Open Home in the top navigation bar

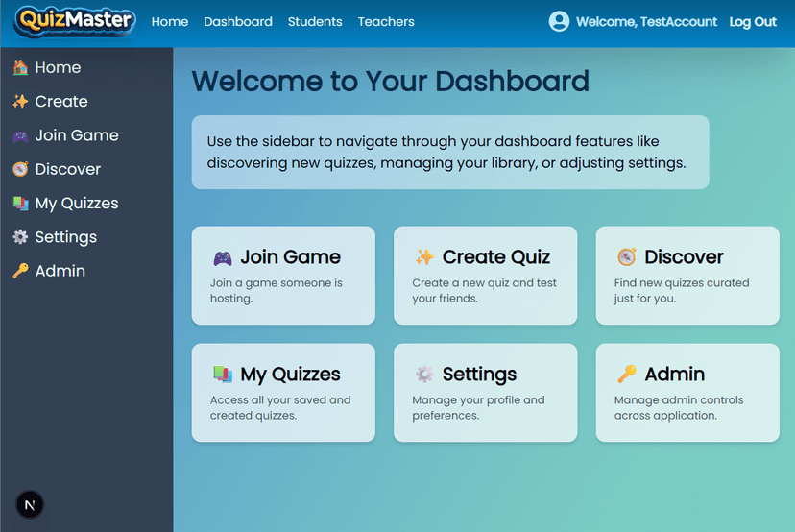[170, 22]
